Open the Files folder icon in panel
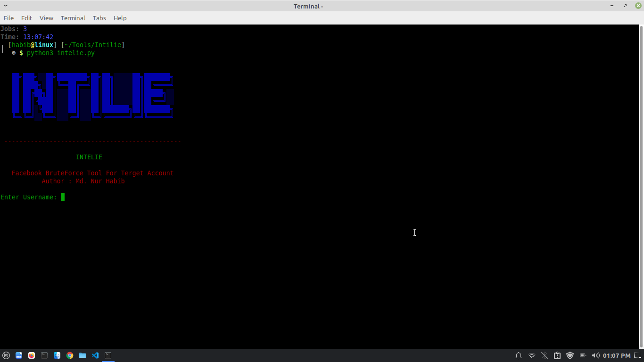 (x=83, y=355)
